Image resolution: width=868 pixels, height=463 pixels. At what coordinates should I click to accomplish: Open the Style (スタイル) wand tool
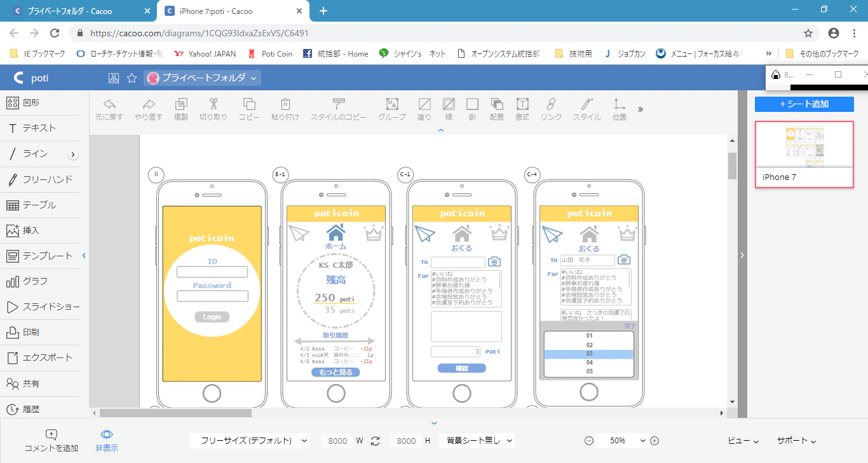(587, 109)
